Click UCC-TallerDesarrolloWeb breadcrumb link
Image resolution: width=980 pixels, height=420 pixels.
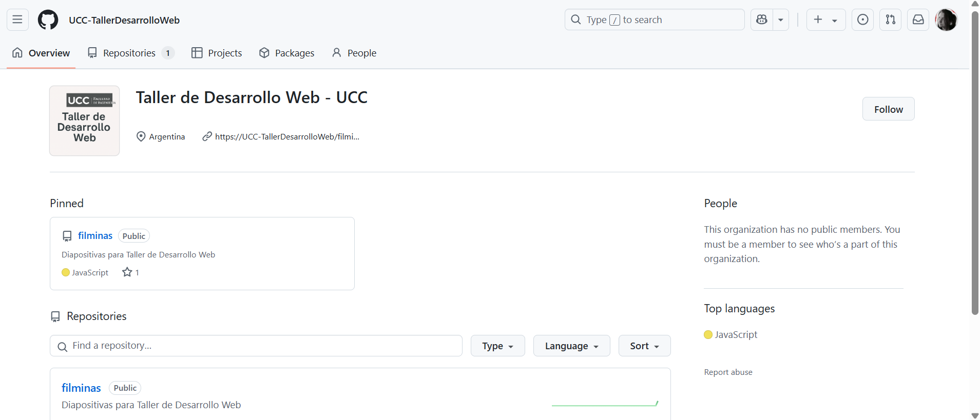click(124, 20)
